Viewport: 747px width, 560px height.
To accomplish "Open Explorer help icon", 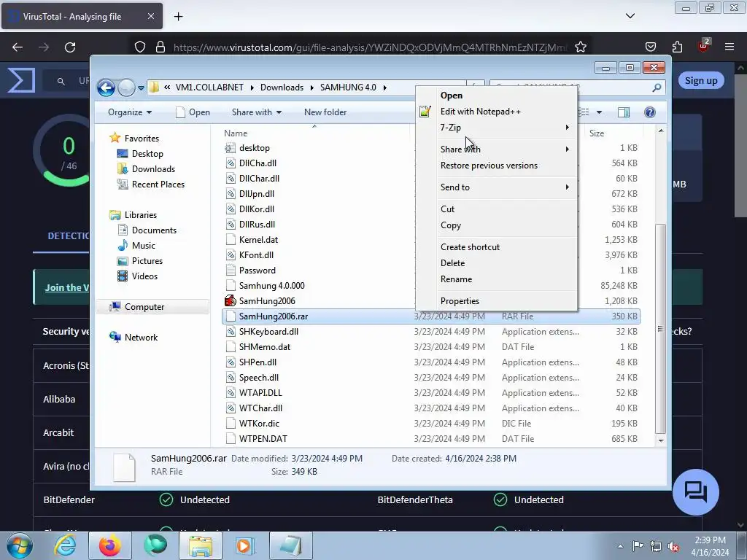I will [x=649, y=112].
